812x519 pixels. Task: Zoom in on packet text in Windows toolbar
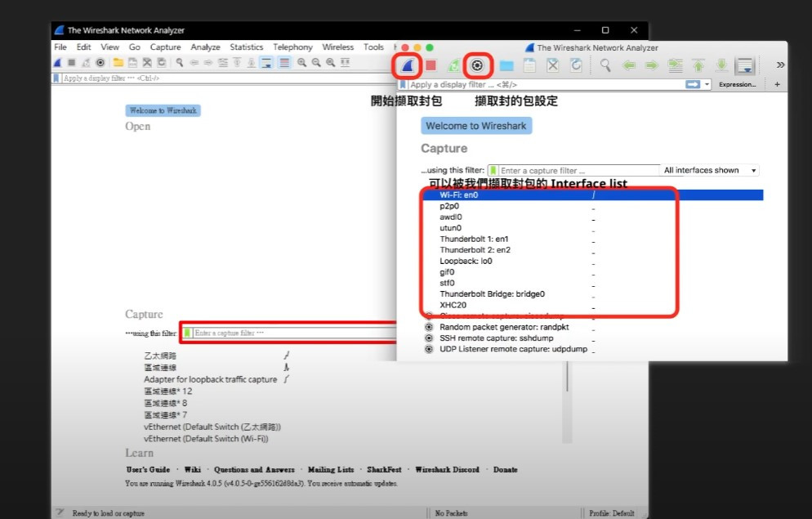[302, 63]
